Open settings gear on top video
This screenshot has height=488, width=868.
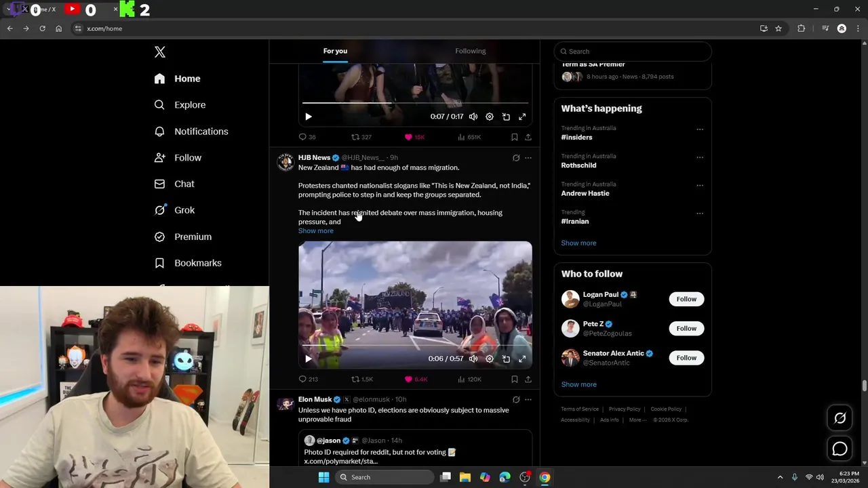coord(490,117)
